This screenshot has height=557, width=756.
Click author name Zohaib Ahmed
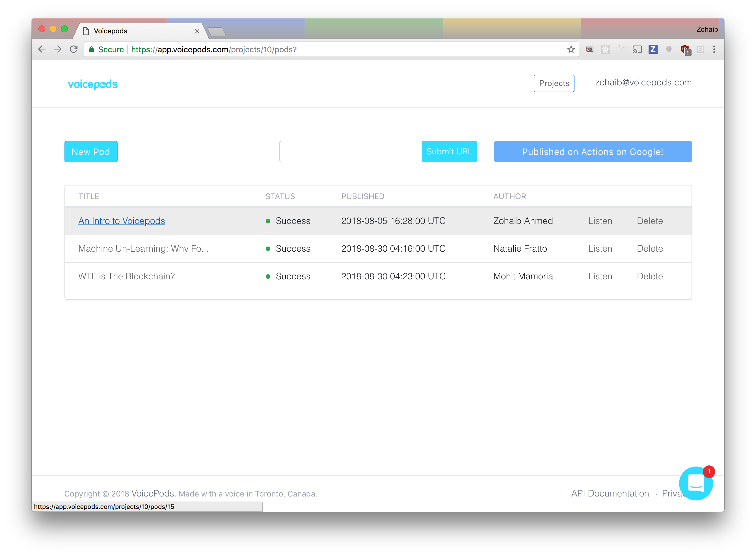click(523, 221)
